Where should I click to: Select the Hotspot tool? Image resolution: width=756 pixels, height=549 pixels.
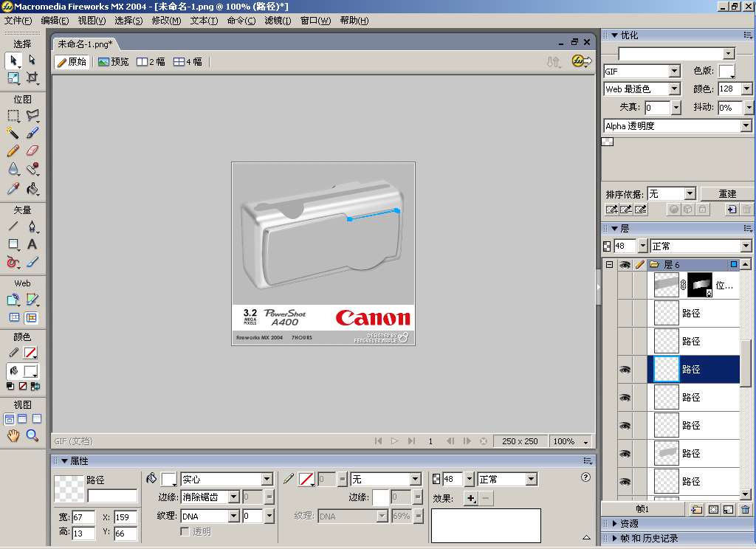[13, 300]
